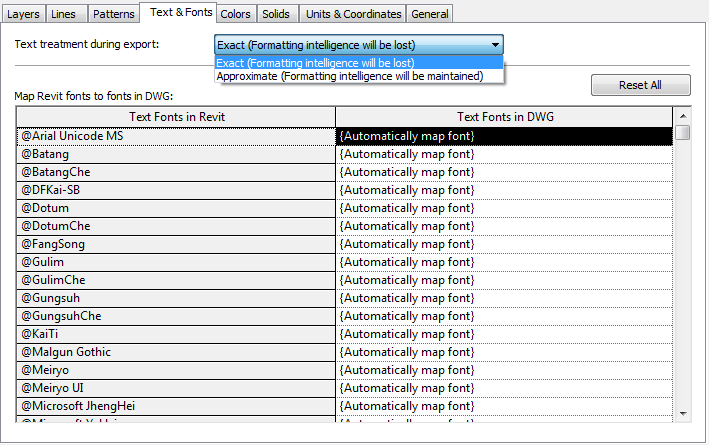Screen dimensions: 709x445
Task: Go to the Colors tab
Action: [x=236, y=14]
